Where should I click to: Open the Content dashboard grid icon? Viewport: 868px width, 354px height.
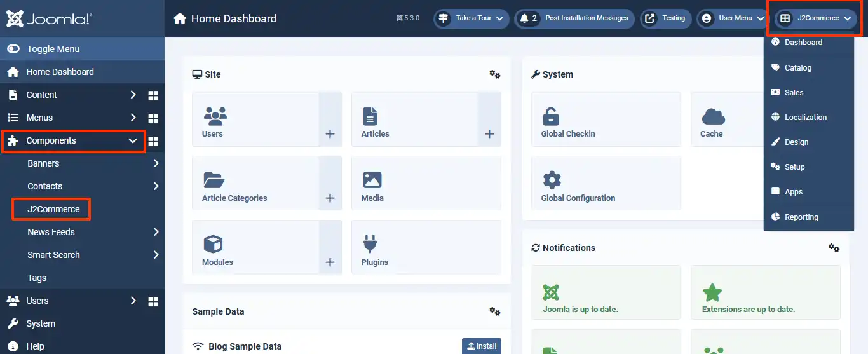coord(153,95)
